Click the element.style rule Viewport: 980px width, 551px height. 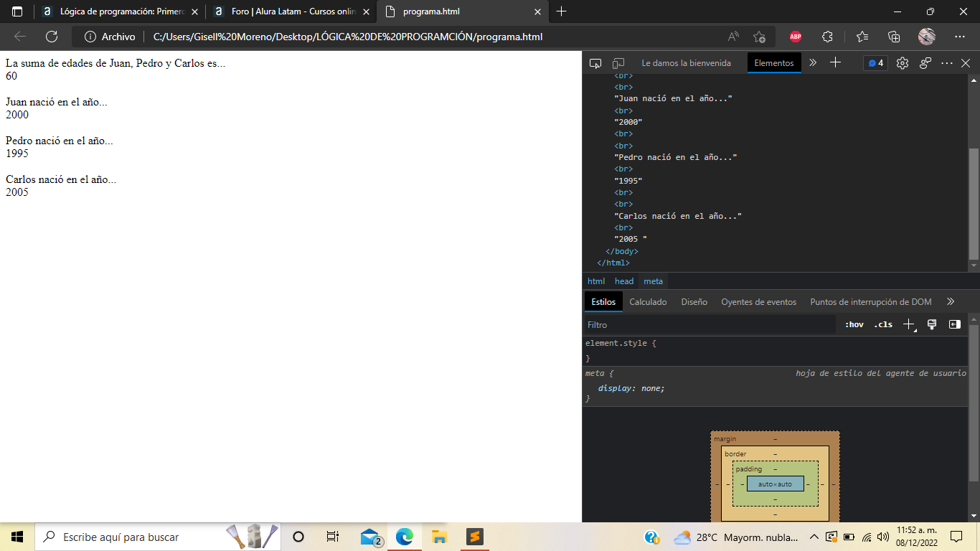(x=621, y=343)
